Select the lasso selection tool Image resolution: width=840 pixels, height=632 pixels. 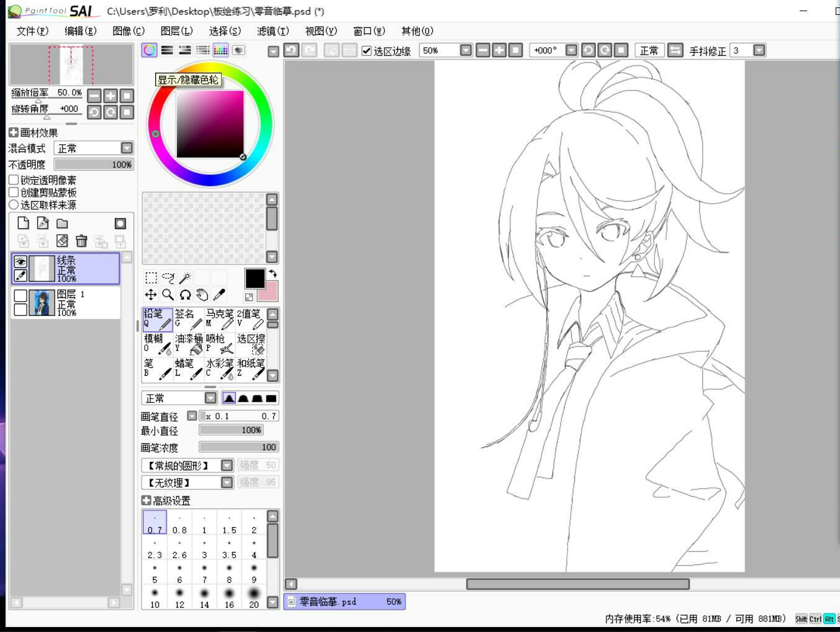[168, 278]
